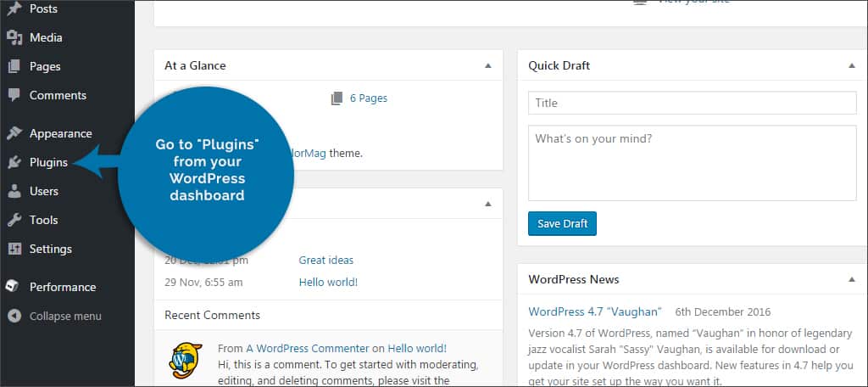The width and height of the screenshot is (868, 387).
Task: Click the Media library icon
Action: coord(14,37)
